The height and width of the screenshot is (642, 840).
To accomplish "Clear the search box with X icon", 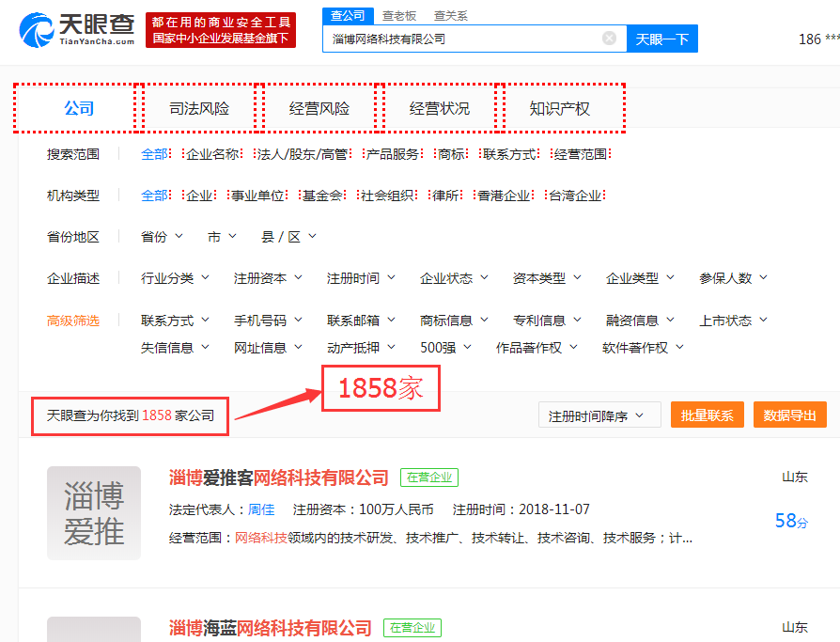I will point(609,38).
